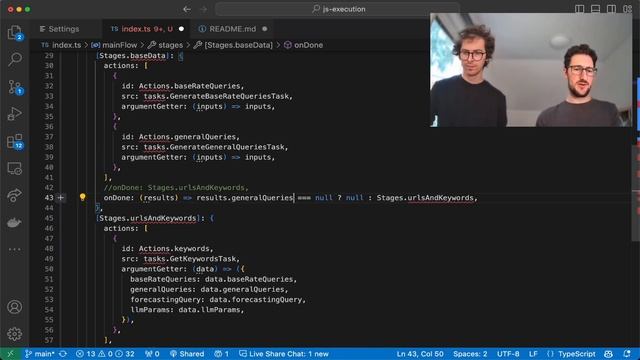The image size is (640, 360).
Task: Open mainFlow breadcrumb dropdown
Action: point(114,45)
